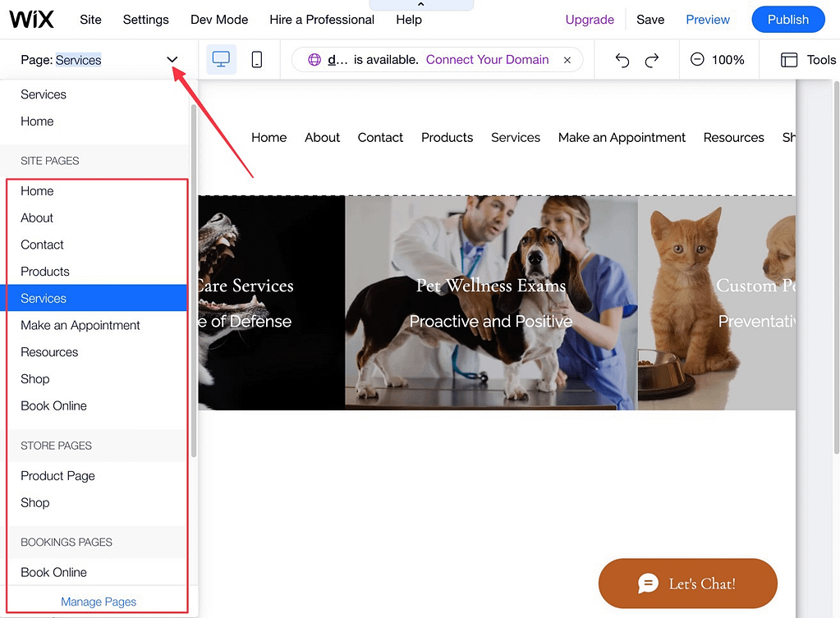Select Book Online under Site Pages
840x618 pixels.
click(x=96, y=405)
